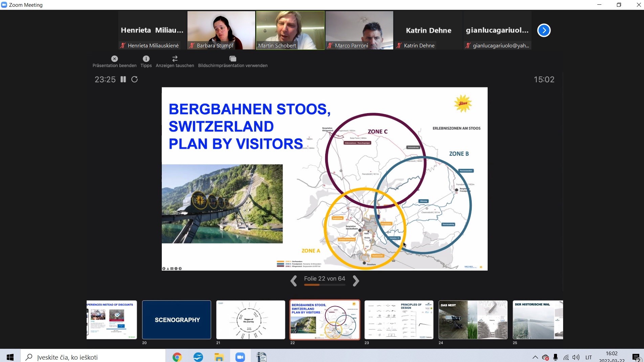Switch LIT keyboard language indicator
644x362 pixels.
pyautogui.click(x=589, y=357)
